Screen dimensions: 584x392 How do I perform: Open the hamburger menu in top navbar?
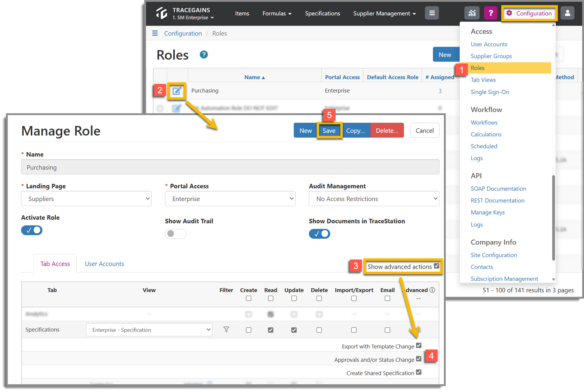[432, 13]
